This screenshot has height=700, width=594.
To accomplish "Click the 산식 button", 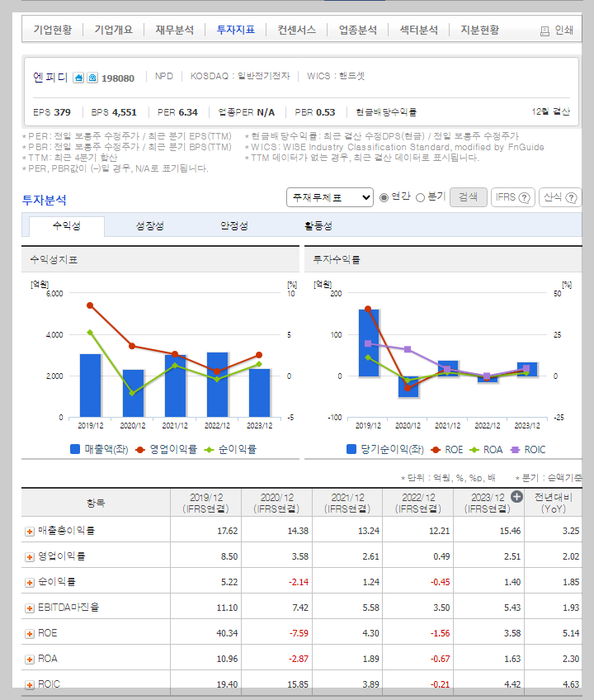I will click(x=560, y=196).
